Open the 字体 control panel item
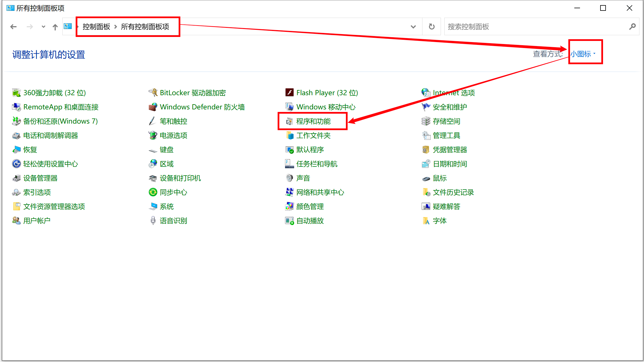This screenshot has height=362, width=644. click(440, 220)
